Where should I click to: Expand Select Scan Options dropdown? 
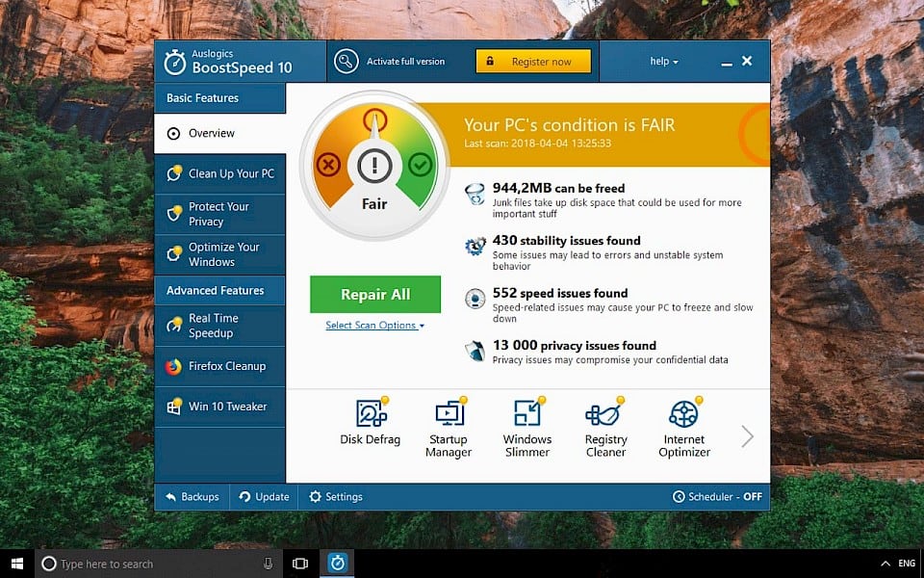(x=374, y=325)
